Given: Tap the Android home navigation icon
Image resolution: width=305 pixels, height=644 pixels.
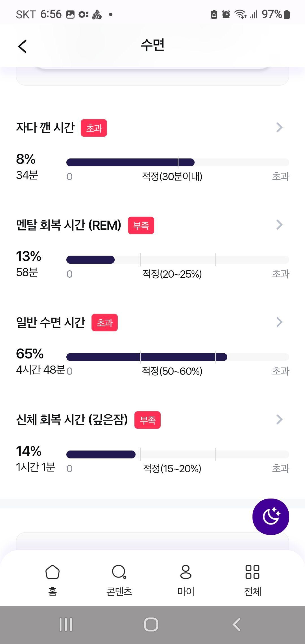Looking at the screenshot, I should click(x=151, y=625).
